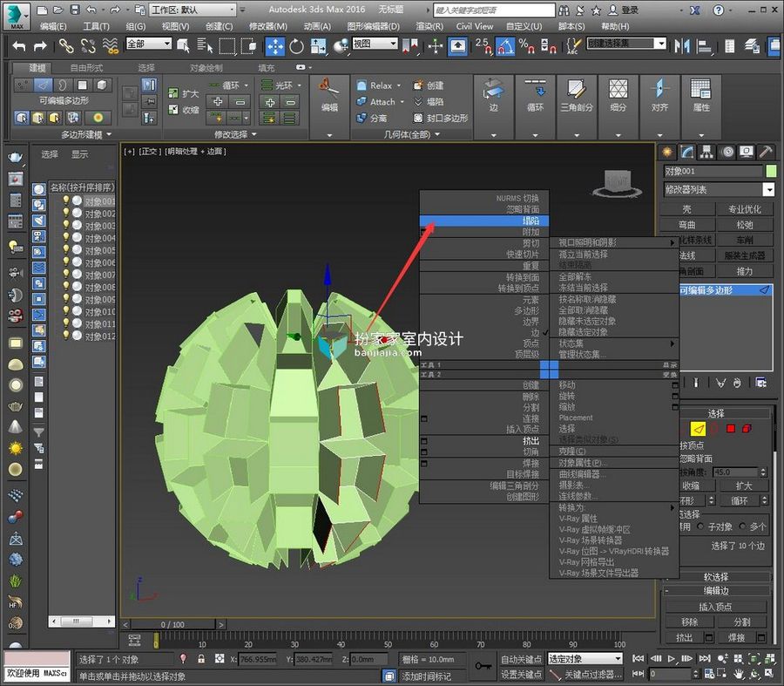
Task: Expand the 几何体(全部) panel arrow
Action: [437, 134]
